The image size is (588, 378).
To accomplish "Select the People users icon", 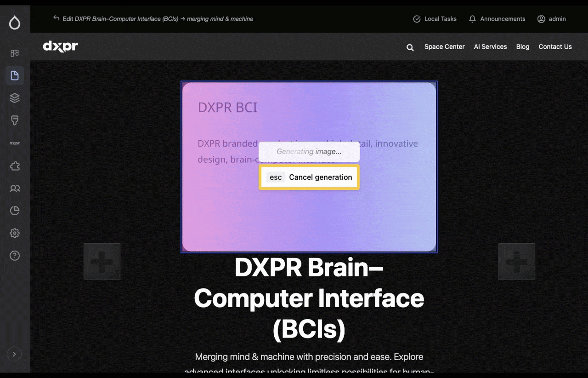I will click(14, 188).
